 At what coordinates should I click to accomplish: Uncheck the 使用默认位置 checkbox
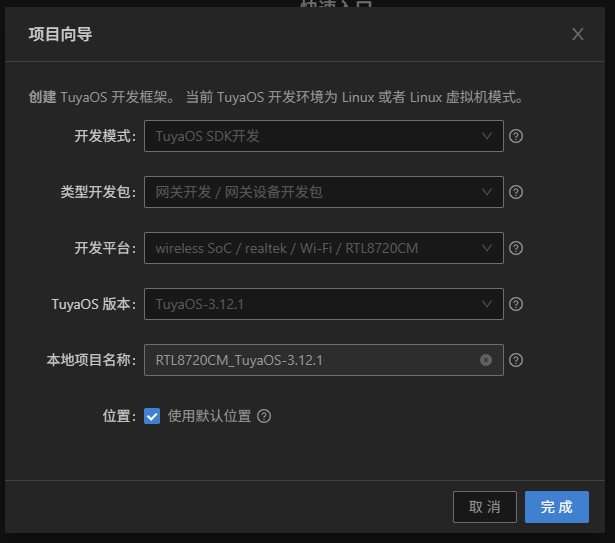(152, 416)
